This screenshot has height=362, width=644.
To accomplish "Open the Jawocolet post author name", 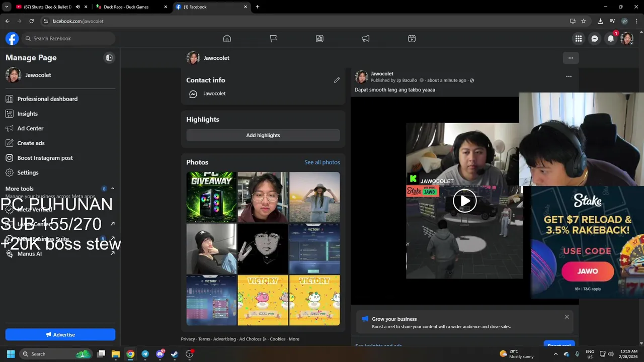I will pos(382,73).
